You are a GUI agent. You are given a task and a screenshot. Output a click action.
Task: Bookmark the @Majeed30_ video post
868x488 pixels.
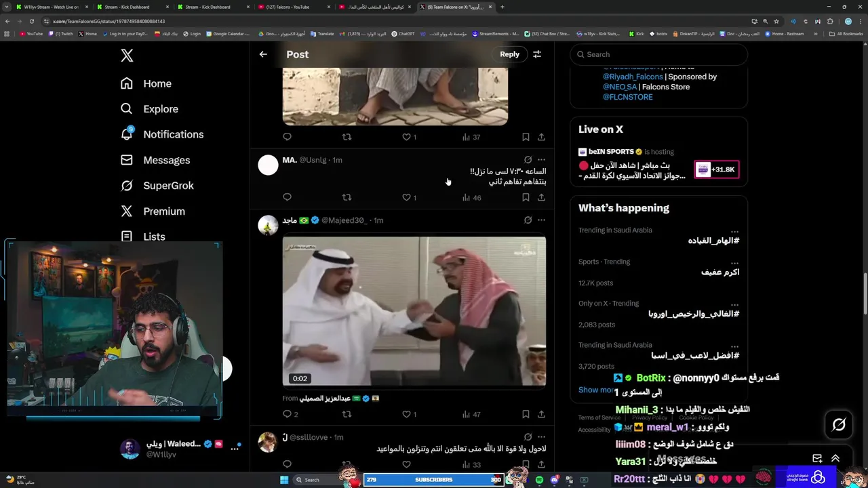pos(526,414)
